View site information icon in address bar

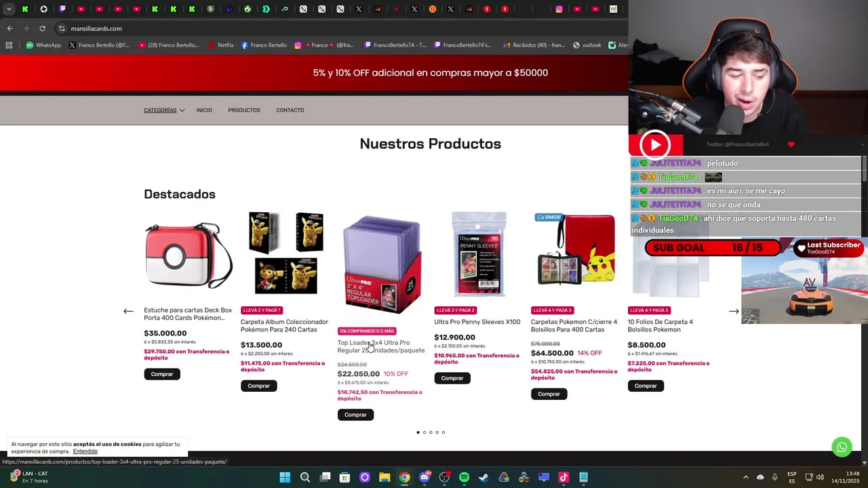62,28
